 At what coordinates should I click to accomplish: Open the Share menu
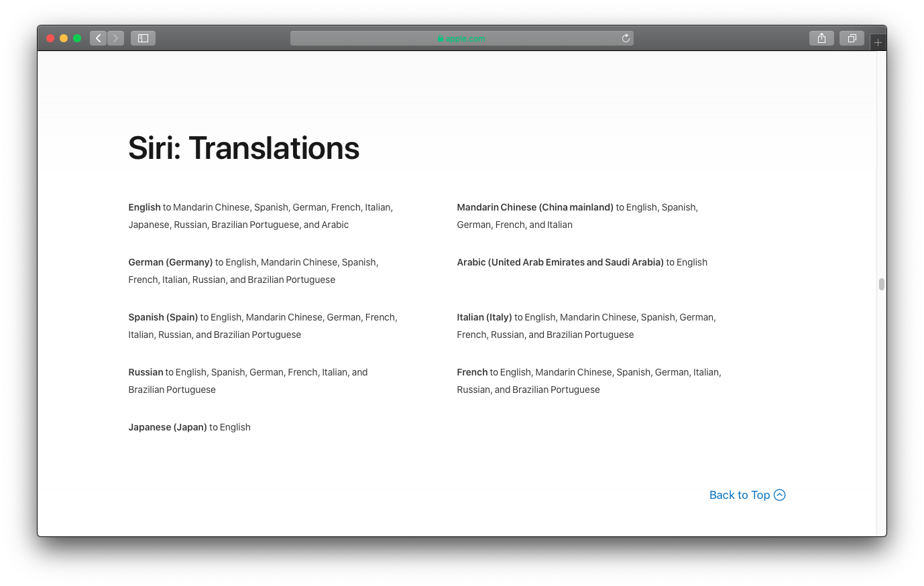point(821,38)
